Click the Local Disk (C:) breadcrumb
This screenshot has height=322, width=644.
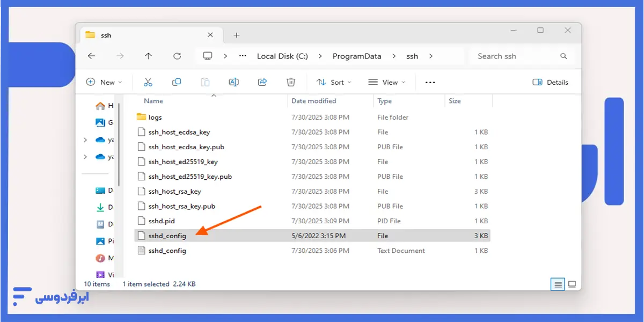pyautogui.click(x=282, y=56)
